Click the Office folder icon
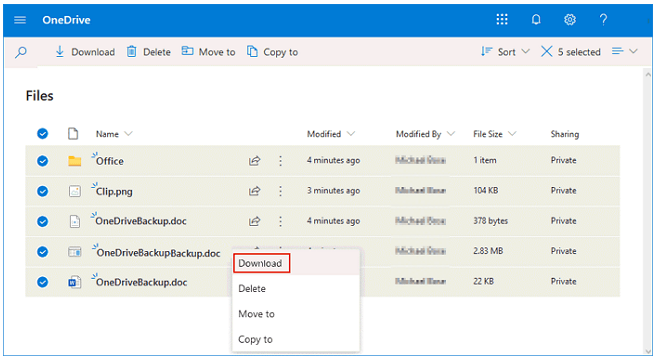The height and width of the screenshot is (361, 658). (75, 161)
